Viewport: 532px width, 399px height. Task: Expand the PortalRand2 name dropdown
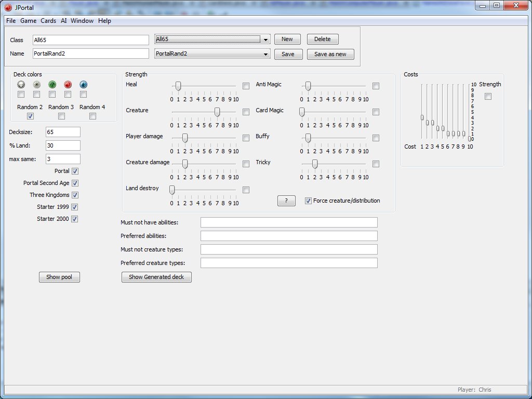pos(265,54)
